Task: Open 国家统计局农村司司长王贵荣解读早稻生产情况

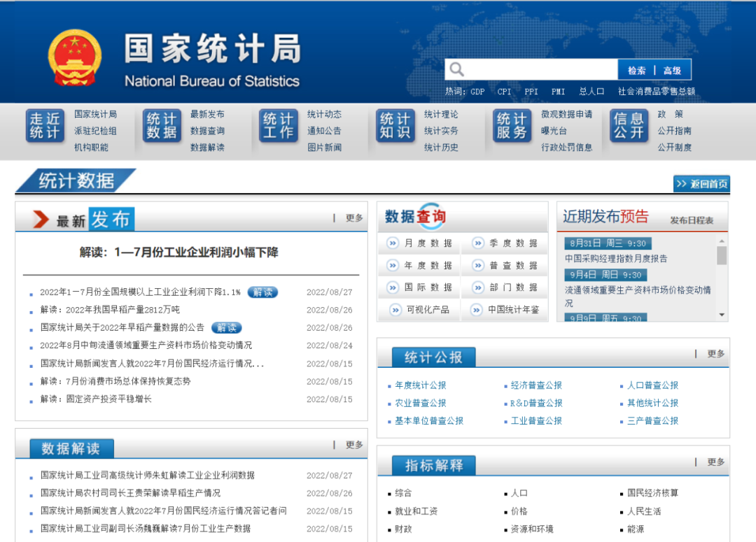Action: [130, 493]
